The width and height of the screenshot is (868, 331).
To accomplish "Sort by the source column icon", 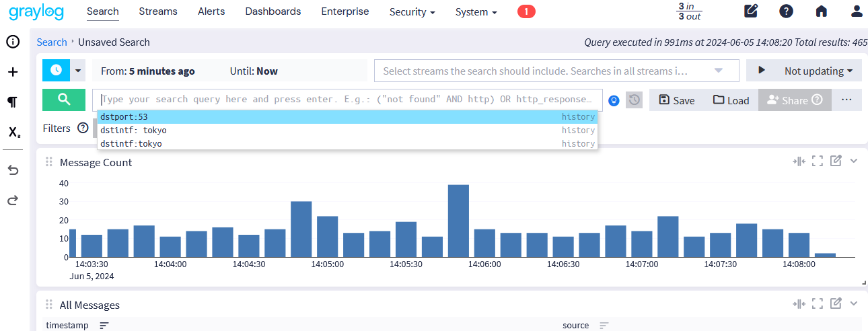I will [604, 326].
